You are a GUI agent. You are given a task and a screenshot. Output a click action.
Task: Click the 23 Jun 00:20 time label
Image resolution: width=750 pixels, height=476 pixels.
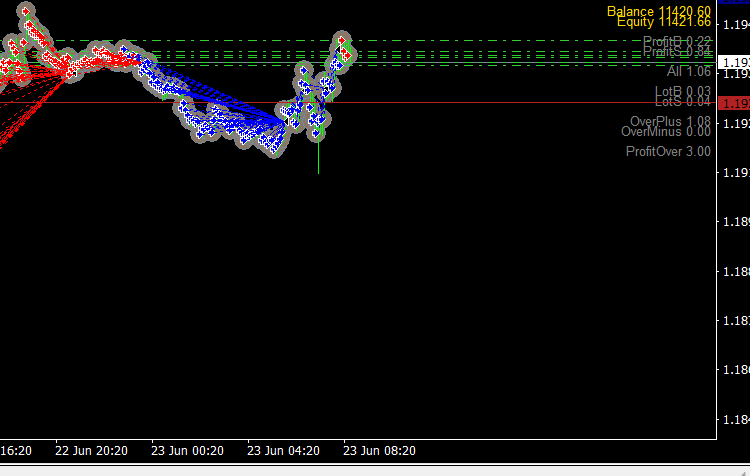(188, 451)
